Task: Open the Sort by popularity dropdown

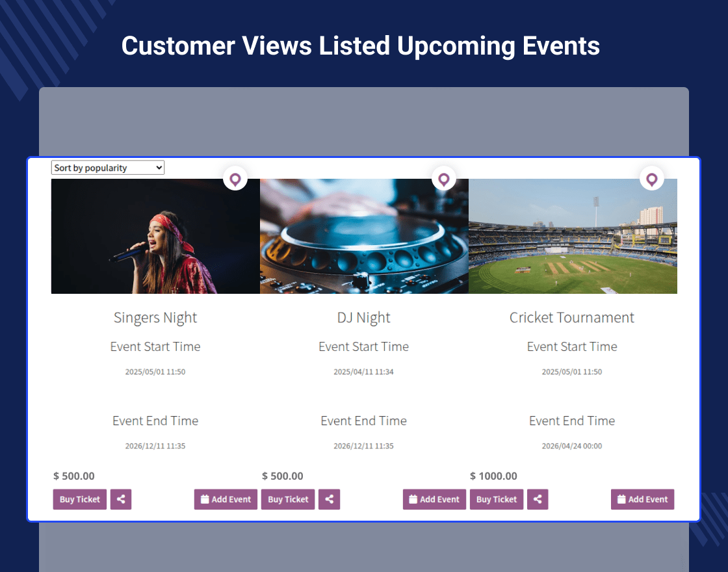Action: [107, 167]
